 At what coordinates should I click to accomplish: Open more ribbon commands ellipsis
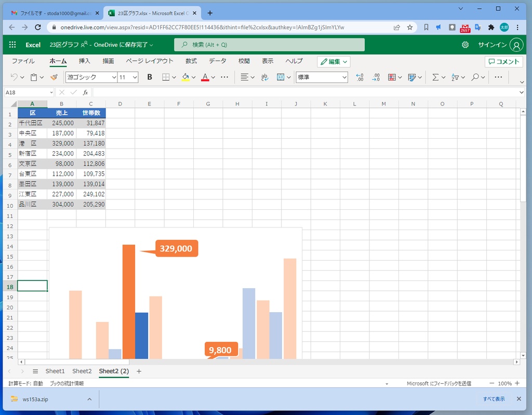(498, 77)
